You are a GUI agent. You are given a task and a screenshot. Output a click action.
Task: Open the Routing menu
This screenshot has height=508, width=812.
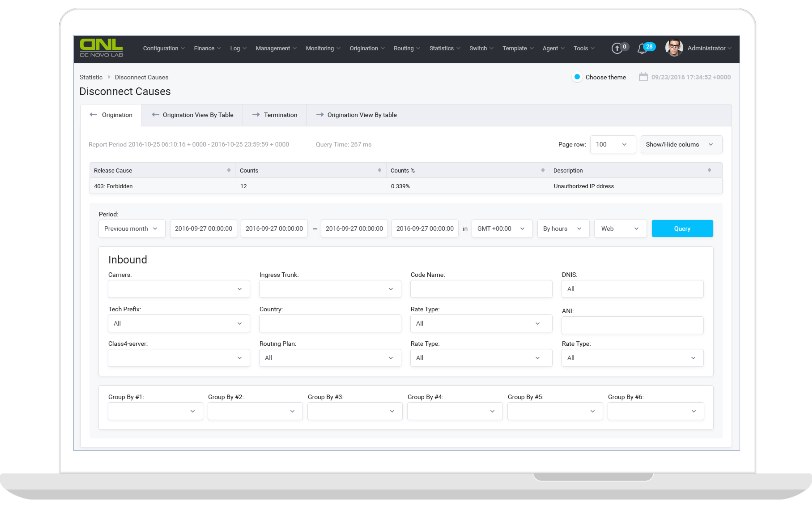coord(407,48)
